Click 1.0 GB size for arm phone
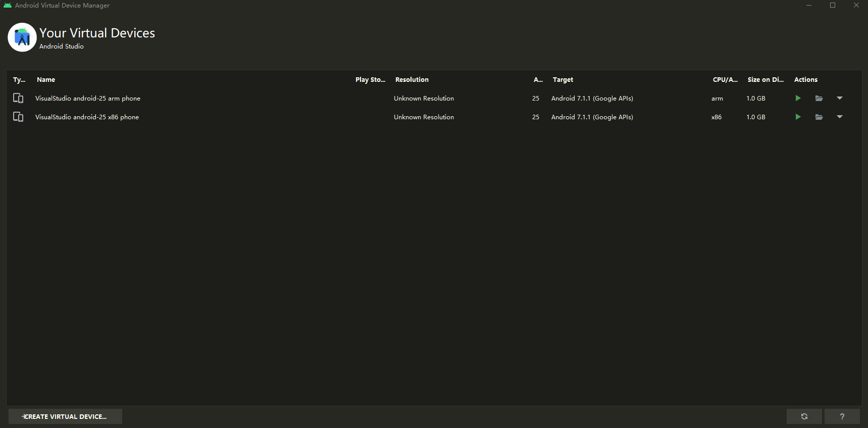 756,98
